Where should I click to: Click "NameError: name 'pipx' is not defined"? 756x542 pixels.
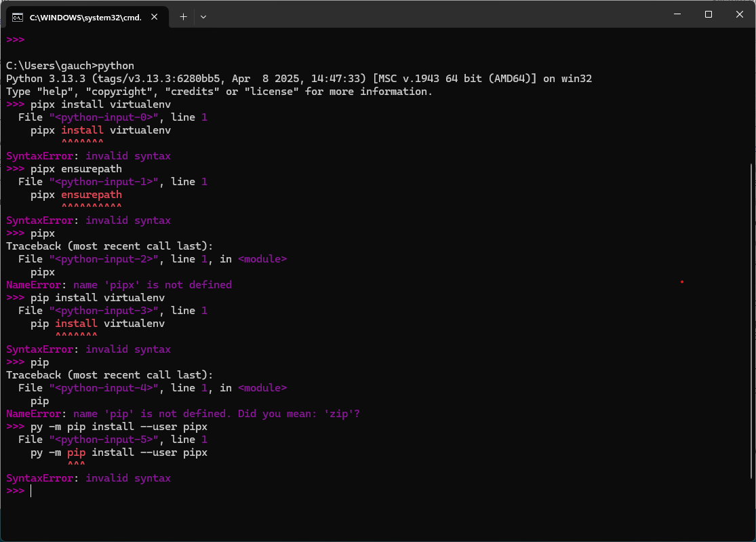119,285
